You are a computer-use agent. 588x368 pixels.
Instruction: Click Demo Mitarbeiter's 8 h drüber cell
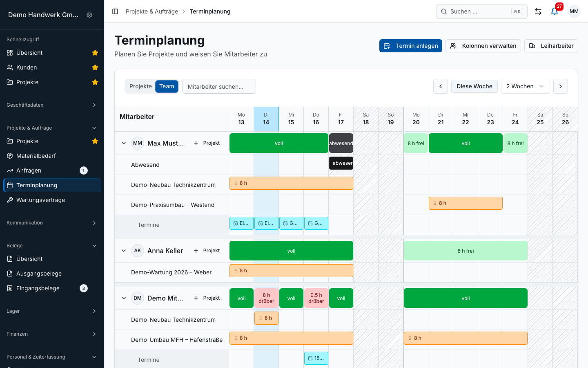pos(266,298)
